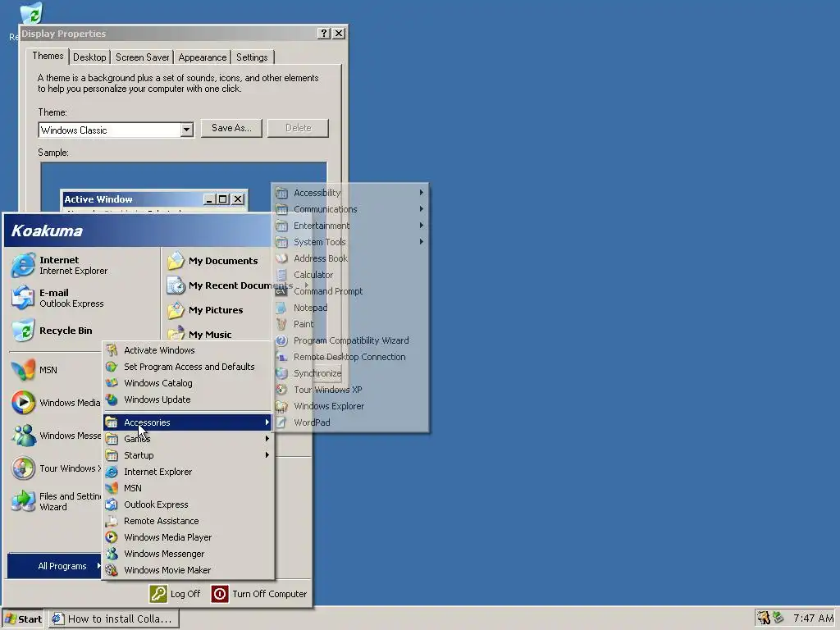Start Remote Assistance

click(x=188, y=521)
